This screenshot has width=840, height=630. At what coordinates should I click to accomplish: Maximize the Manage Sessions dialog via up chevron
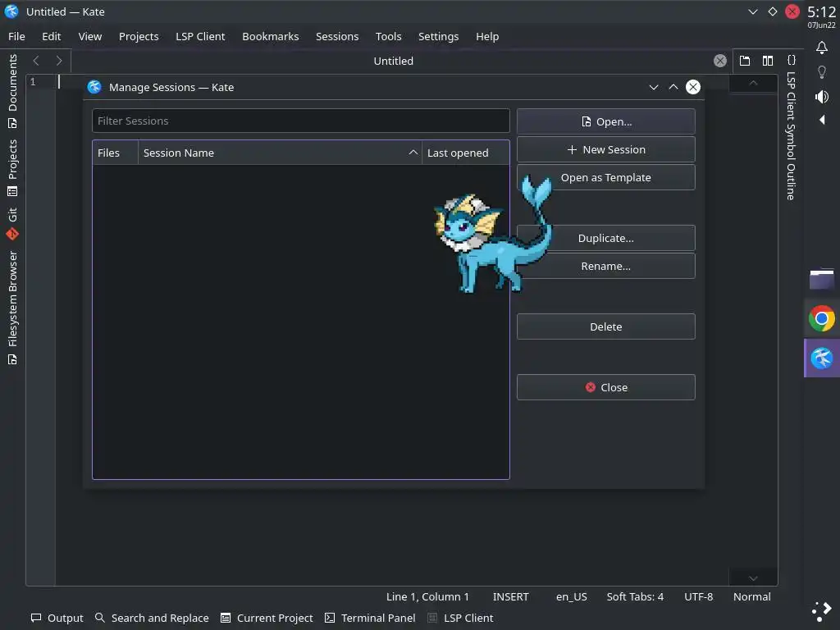click(x=673, y=87)
